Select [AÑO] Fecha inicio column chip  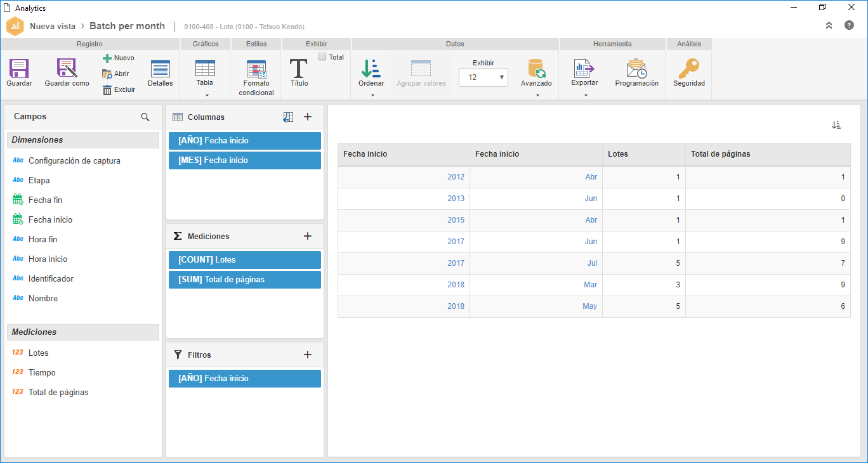[245, 141]
